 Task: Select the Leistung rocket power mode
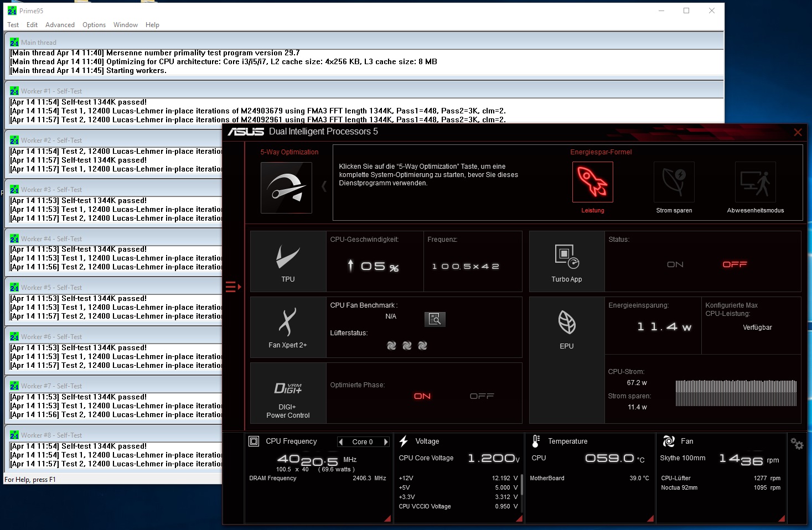click(x=592, y=182)
